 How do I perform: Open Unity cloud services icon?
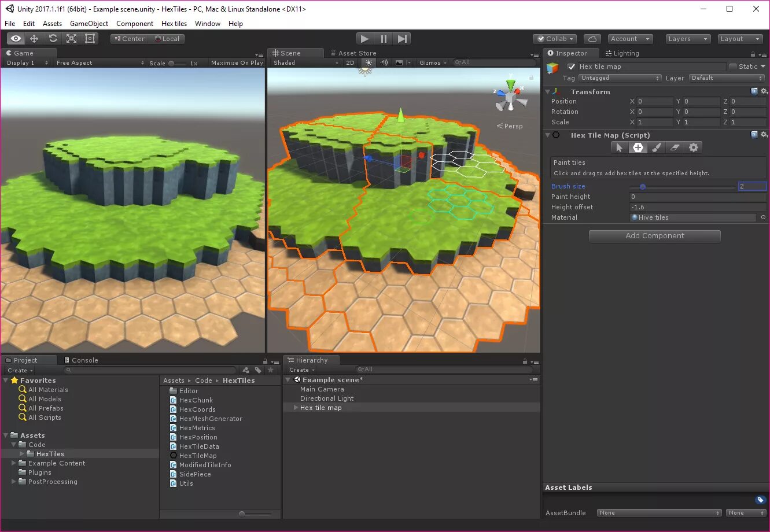592,39
